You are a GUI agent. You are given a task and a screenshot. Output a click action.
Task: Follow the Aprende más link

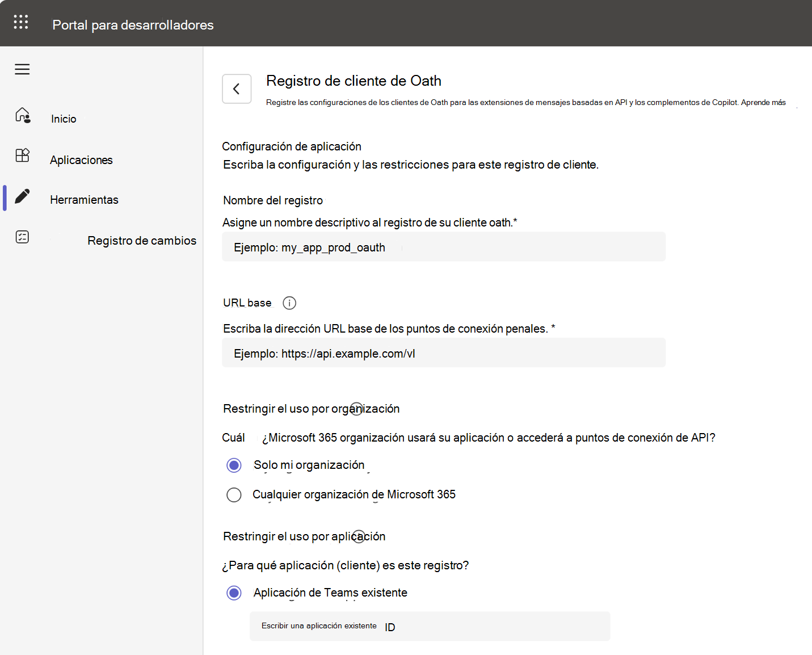(x=763, y=103)
